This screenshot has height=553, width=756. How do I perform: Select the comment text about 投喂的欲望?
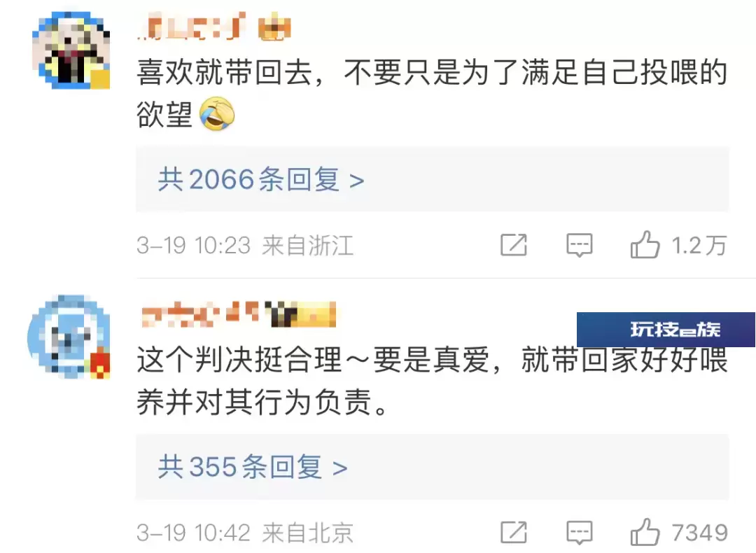pyautogui.click(x=432, y=94)
